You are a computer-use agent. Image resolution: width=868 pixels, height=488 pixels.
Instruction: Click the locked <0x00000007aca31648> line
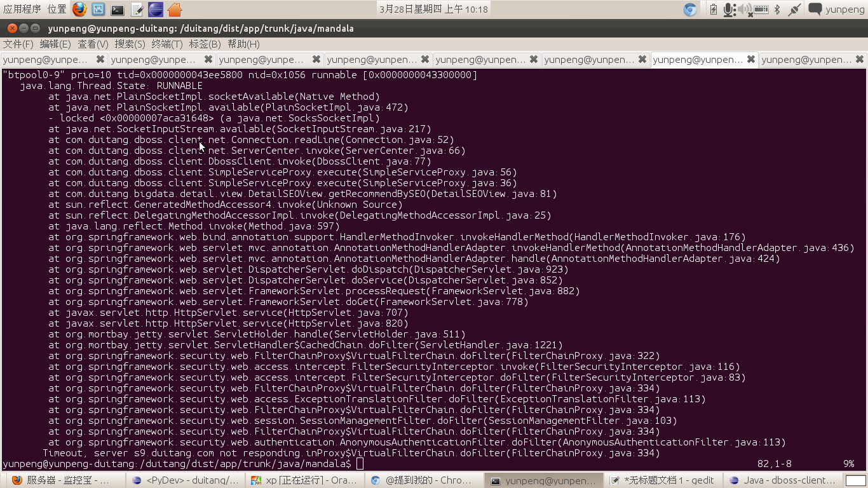pos(214,118)
